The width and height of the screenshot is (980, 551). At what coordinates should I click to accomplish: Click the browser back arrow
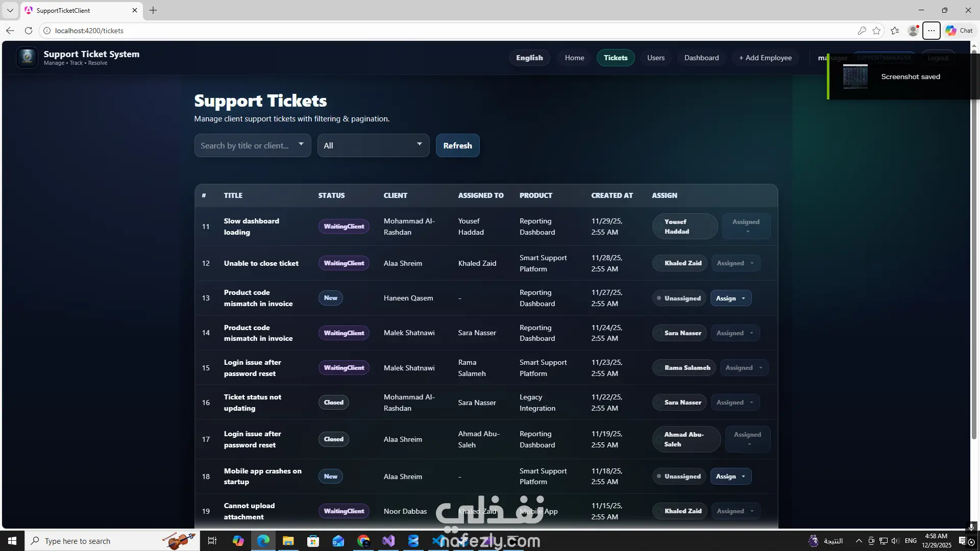10,31
